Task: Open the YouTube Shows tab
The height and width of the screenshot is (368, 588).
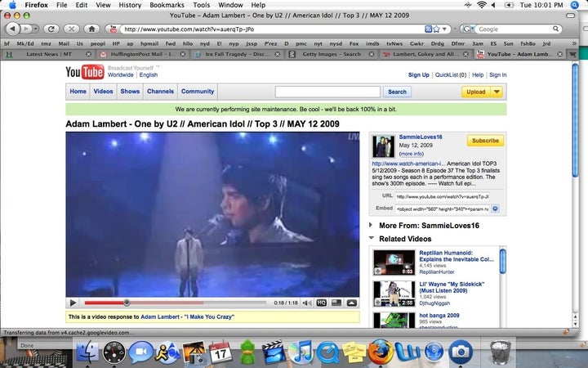Action: pyautogui.click(x=130, y=92)
